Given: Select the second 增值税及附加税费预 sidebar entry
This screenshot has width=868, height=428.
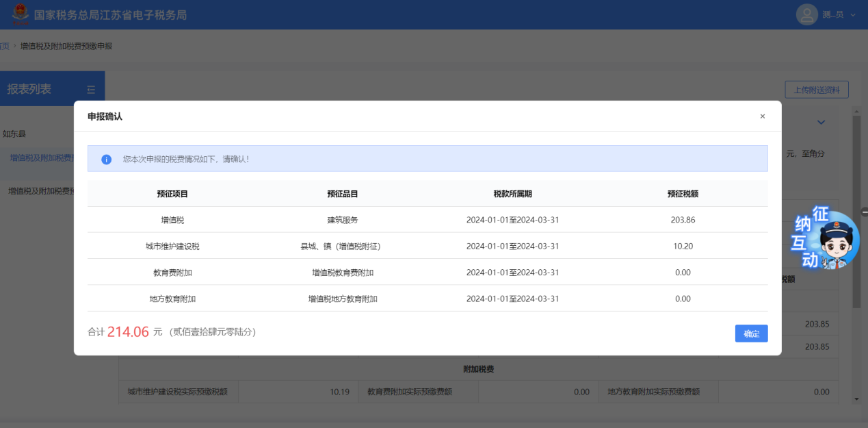Looking at the screenshot, I should (x=41, y=191).
